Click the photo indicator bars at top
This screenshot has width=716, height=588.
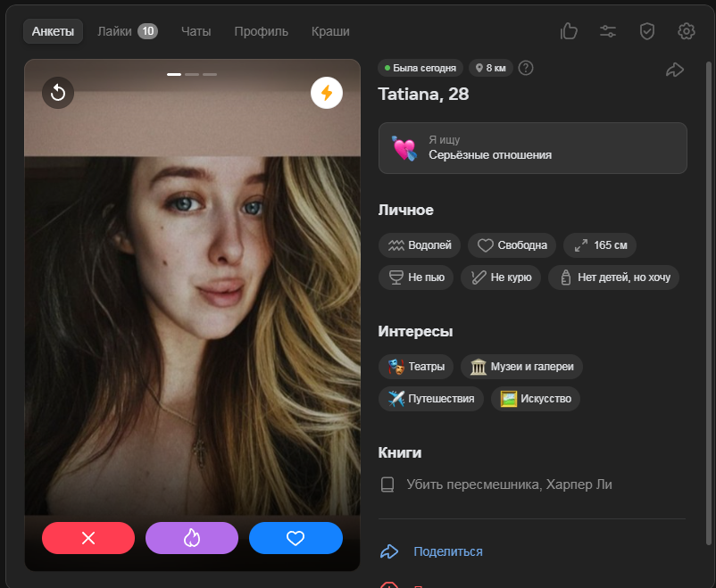point(192,74)
